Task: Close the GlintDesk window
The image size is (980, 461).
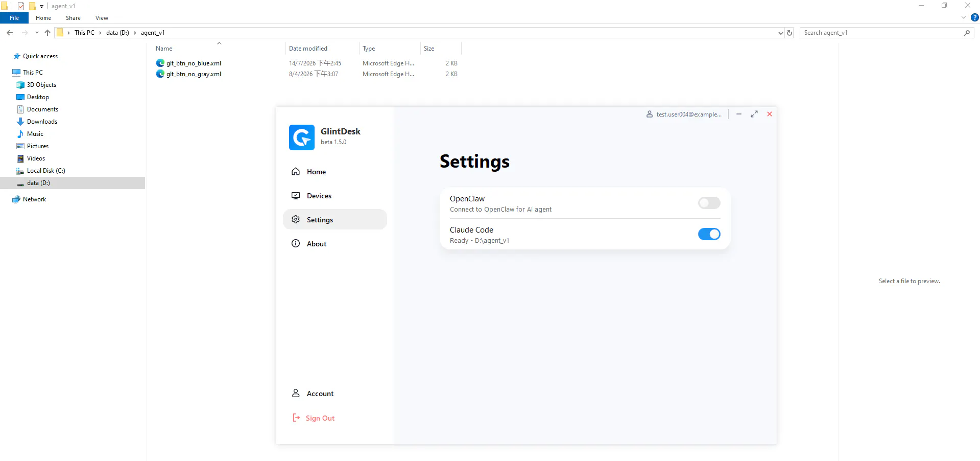Action: [x=769, y=114]
